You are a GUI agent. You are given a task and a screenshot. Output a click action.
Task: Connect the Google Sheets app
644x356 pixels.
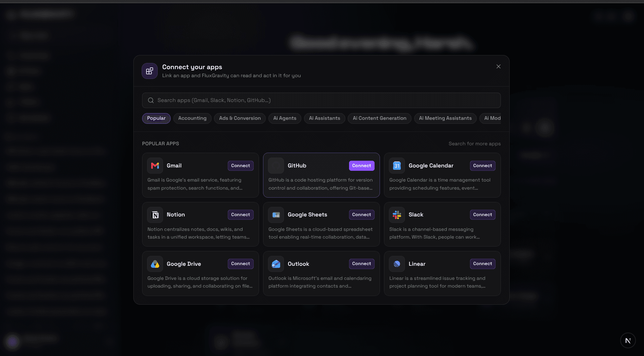(x=361, y=215)
